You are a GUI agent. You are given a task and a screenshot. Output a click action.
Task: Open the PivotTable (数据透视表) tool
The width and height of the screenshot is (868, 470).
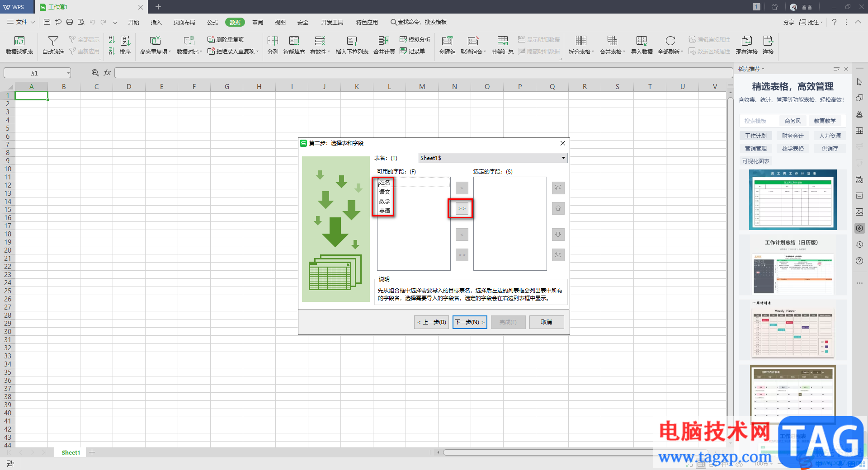pyautogui.click(x=19, y=45)
